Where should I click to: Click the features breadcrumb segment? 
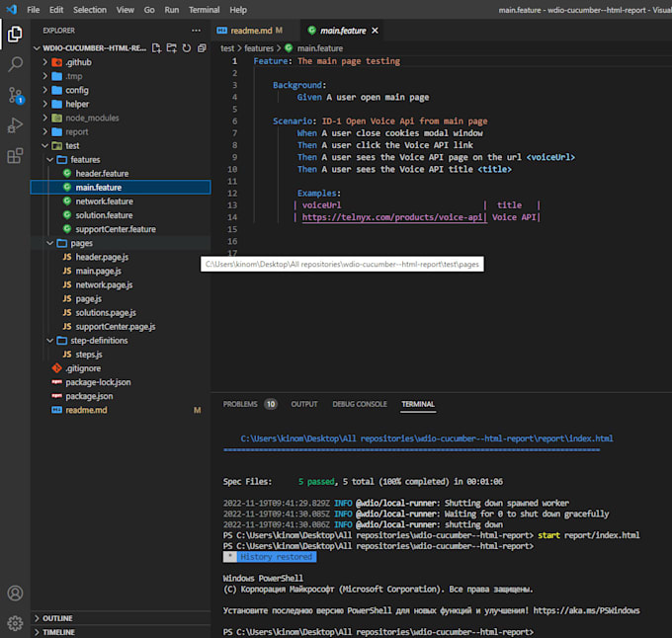point(259,48)
